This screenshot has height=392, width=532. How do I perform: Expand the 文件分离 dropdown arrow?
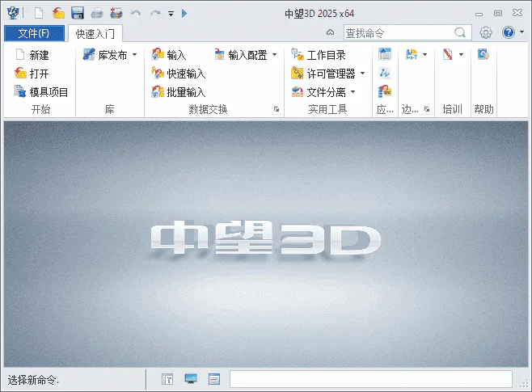[x=353, y=91]
